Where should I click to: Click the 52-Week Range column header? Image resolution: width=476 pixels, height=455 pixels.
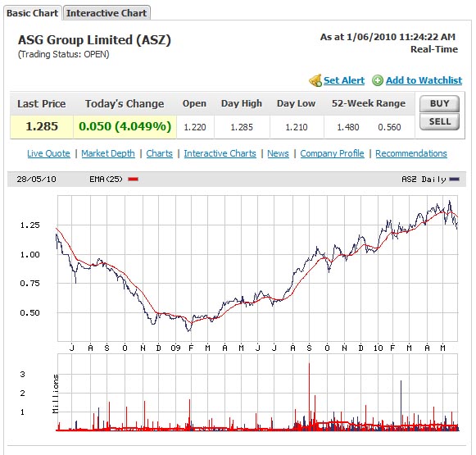click(x=369, y=103)
